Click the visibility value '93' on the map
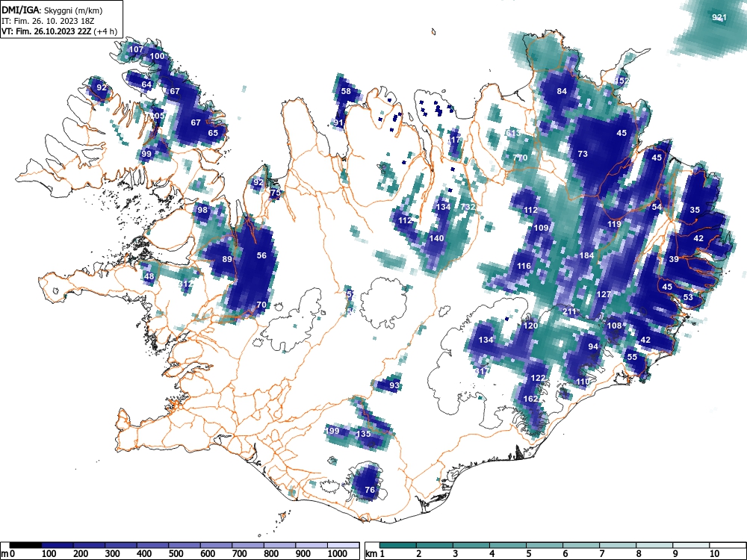The image size is (747, 560). click(394, 385)
